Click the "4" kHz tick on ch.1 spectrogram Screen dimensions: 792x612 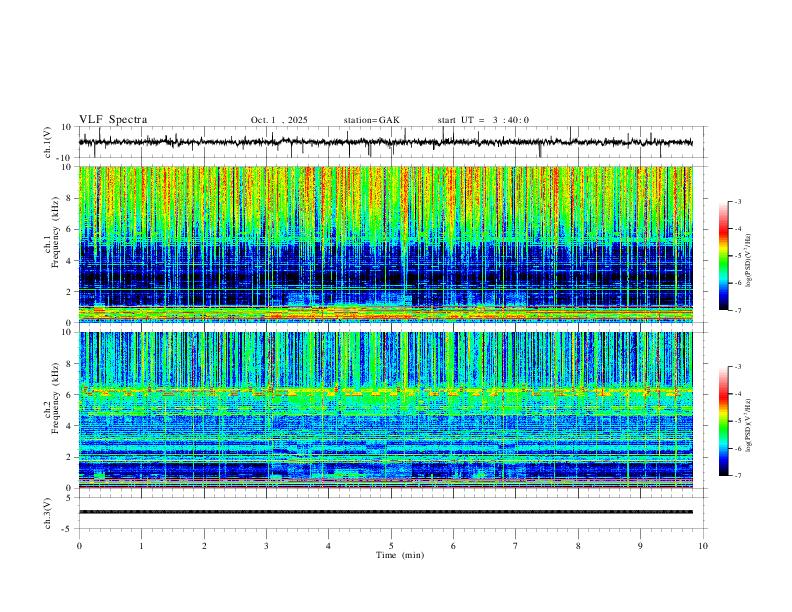(69, 261)
